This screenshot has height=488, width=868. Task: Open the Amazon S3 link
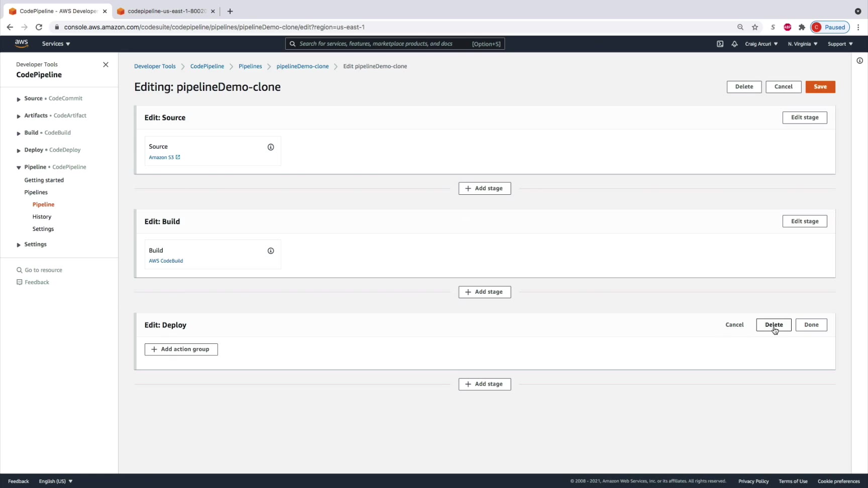point(164,158)
